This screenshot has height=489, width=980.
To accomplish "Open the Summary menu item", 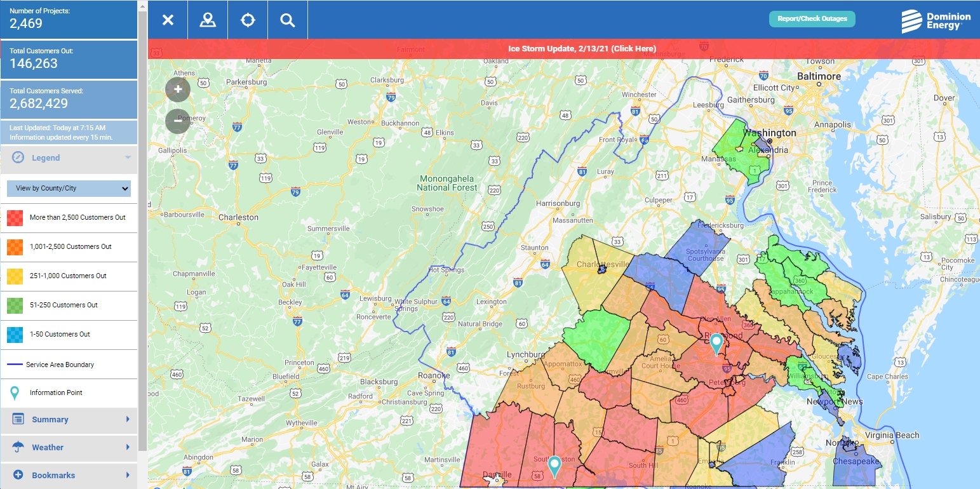I will pos(69,419).
